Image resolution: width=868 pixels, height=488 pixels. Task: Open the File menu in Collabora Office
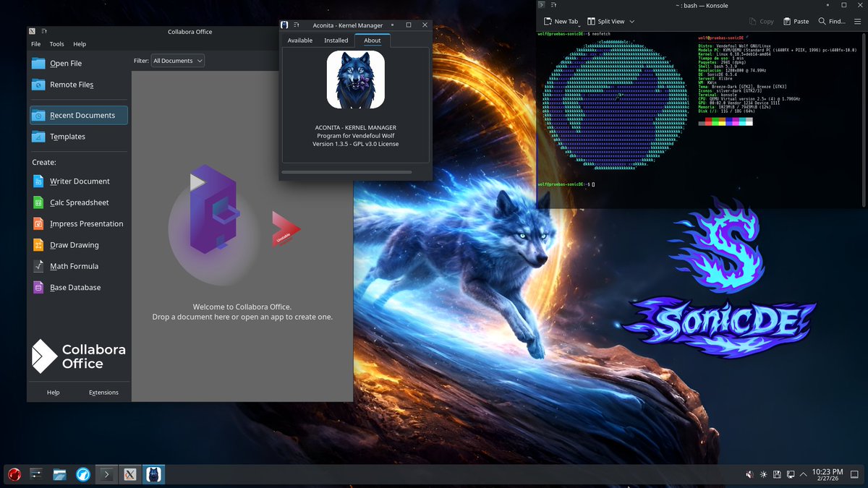pos(35,44)
